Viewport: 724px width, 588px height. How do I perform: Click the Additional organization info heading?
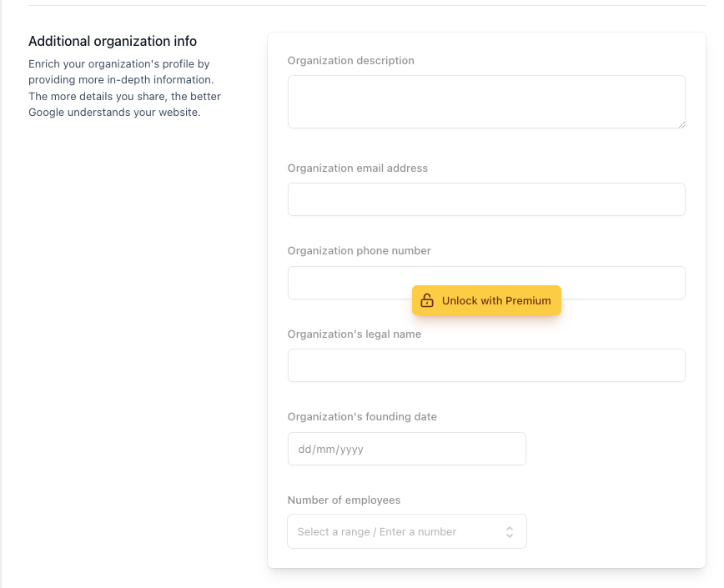click(113, 41)
